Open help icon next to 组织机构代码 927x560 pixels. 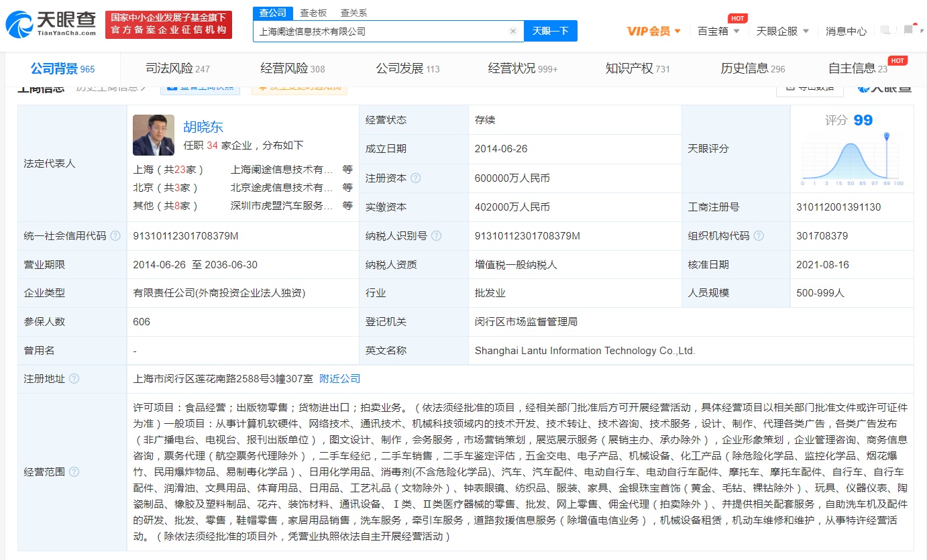759,236
